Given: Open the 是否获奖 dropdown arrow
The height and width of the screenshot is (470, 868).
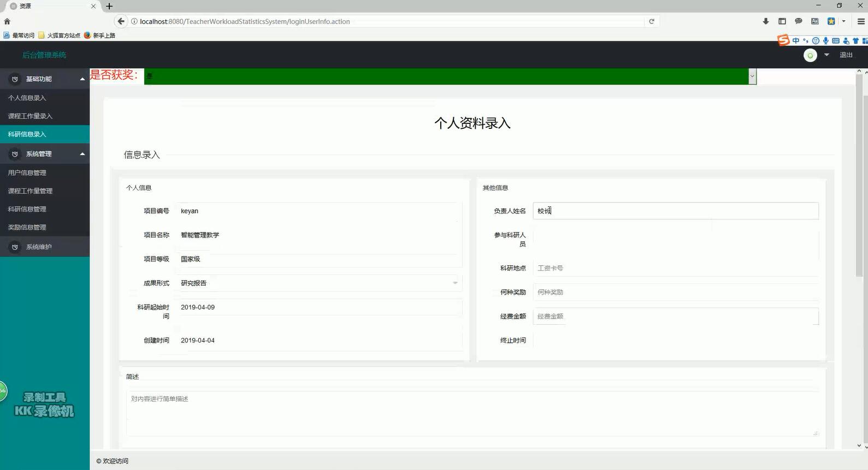Looking at the screenshot, I should [x=752, y=76].
